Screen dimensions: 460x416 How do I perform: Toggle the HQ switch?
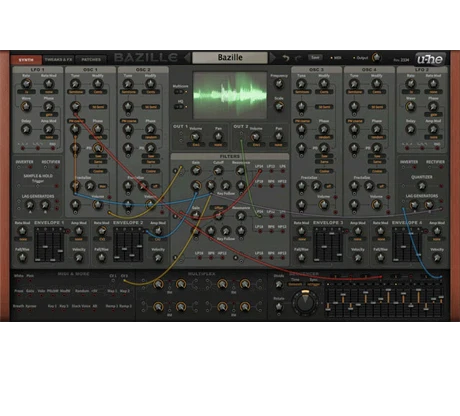tap(180, 107)
